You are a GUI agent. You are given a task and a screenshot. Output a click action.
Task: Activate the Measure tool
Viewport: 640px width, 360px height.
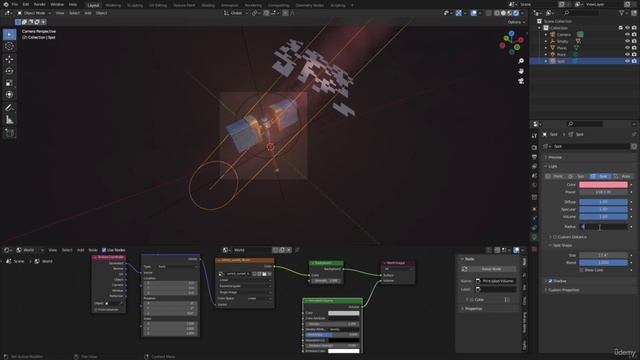click(9, 120)
